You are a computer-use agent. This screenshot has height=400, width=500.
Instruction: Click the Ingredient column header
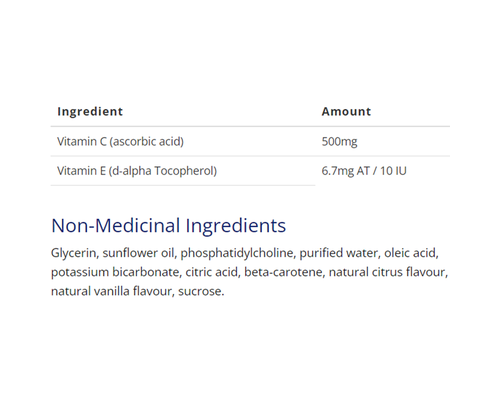(90, 112)
